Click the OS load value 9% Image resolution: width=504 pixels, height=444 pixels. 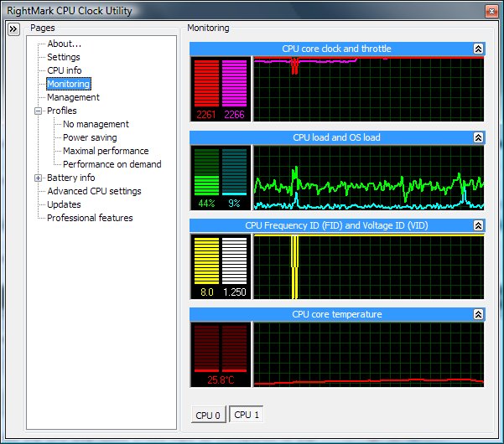click(x=234, y=204)
